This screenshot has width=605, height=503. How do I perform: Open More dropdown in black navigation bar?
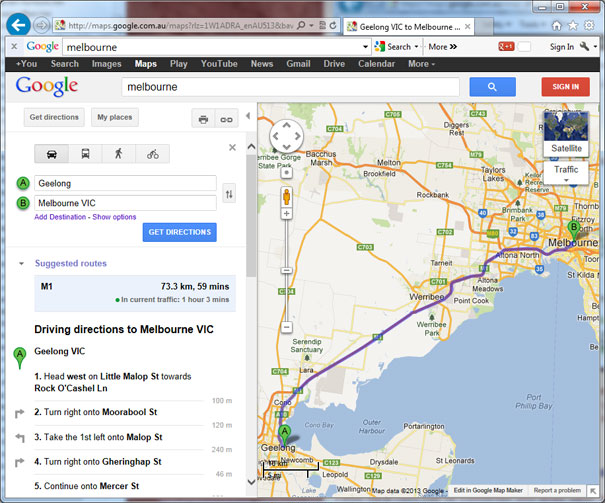point(421,64)
